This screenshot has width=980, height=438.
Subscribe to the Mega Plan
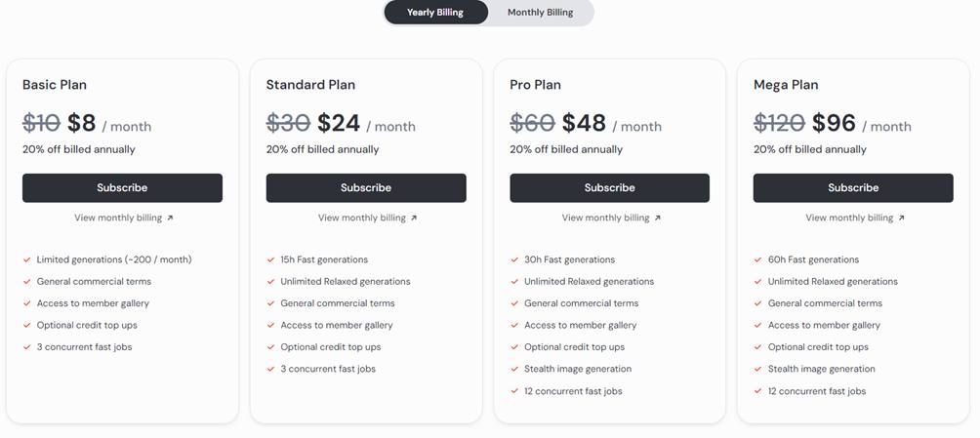[853, 187]
